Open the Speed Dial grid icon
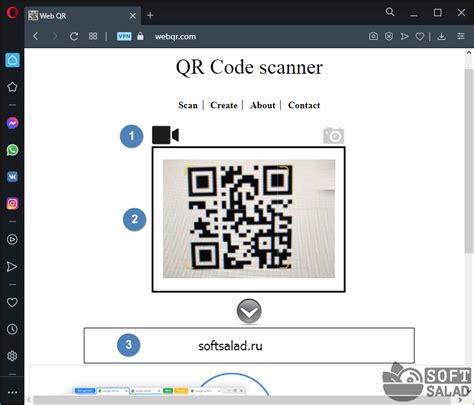This screenshot has height=405, width=474. click(93, 36)
